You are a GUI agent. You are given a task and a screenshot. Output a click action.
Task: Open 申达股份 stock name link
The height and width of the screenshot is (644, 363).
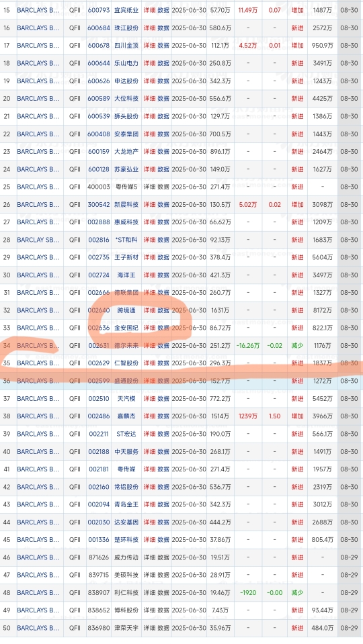pyautogui.click(x=126, y=81)
